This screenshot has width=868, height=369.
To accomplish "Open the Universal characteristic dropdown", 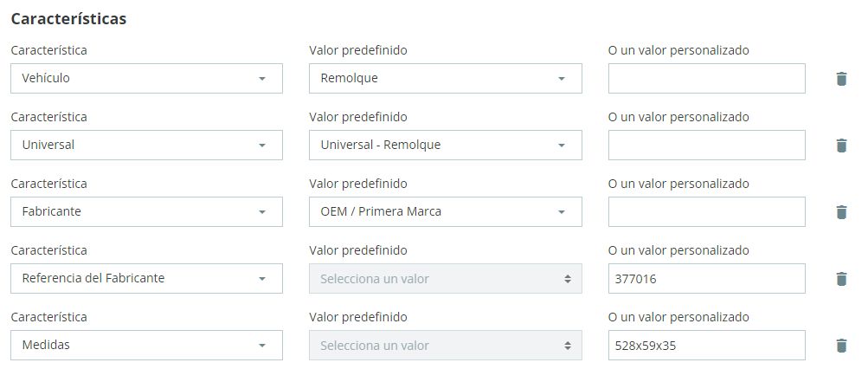I will [x=146, y=146].
